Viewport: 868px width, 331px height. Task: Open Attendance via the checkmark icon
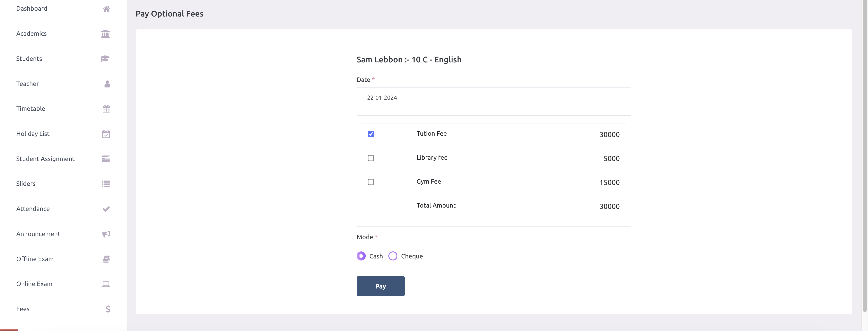(x=106, y=209)
